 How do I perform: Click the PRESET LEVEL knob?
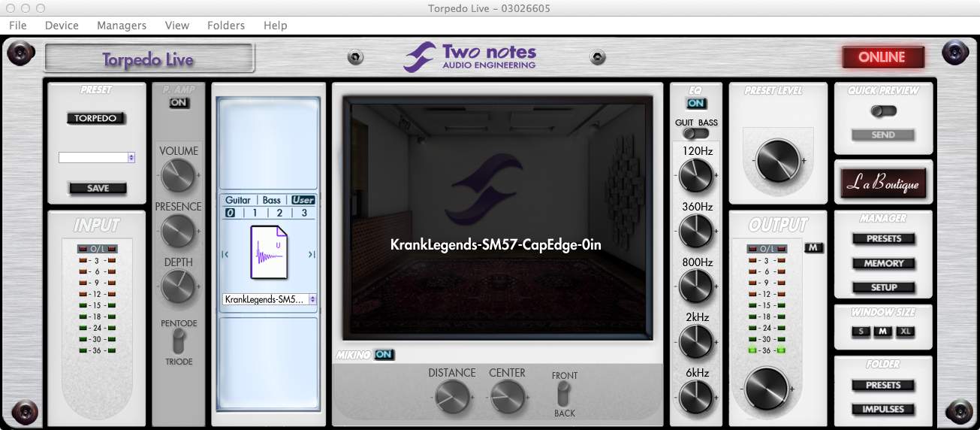coord(777,160)
